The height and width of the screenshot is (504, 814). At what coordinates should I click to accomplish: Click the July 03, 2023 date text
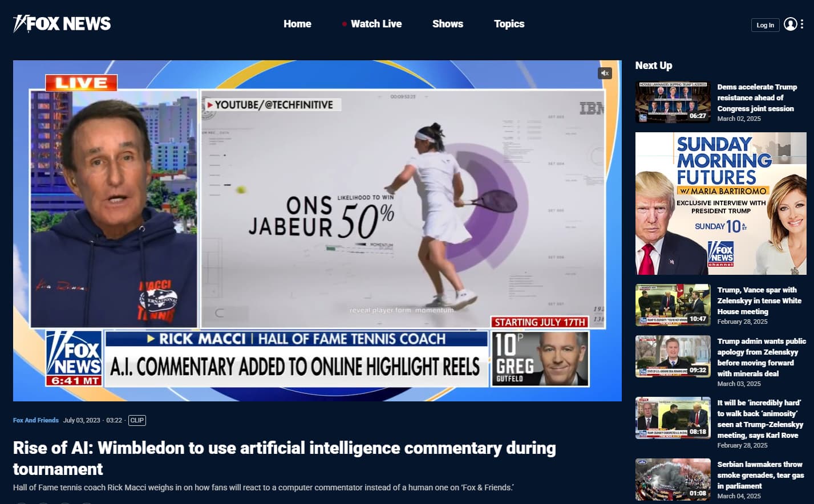pyautogui.click(x=82, y=420)
